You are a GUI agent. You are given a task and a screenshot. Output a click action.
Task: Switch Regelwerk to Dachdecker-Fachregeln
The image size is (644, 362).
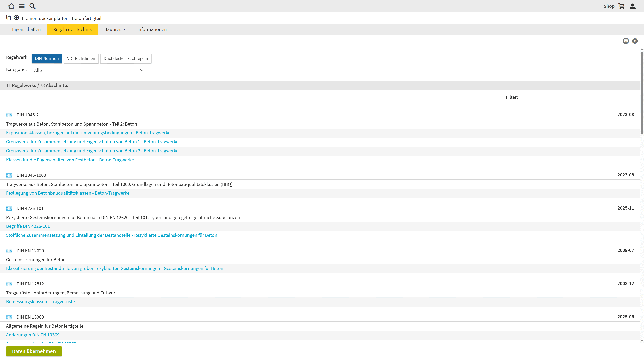(x=126, y=58)
